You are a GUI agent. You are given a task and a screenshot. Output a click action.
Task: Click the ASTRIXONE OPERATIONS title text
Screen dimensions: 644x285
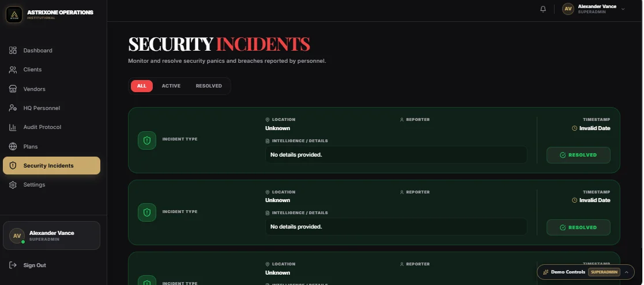(60, 12)
